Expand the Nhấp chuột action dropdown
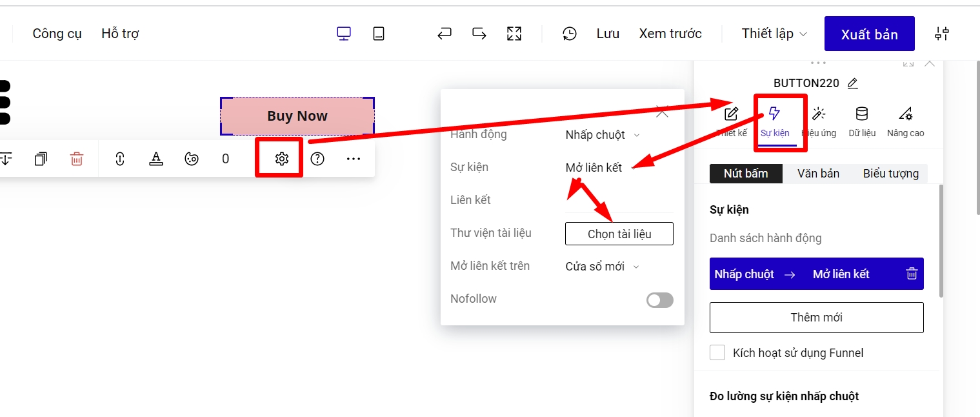Image resolution: width=980 pixels, height=417 pixels. (x=602, y=135)
